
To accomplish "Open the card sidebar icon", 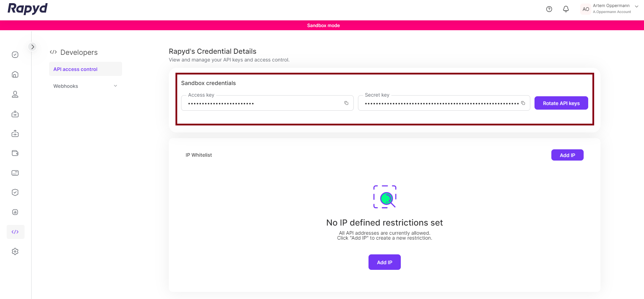I will coord(15,173).
